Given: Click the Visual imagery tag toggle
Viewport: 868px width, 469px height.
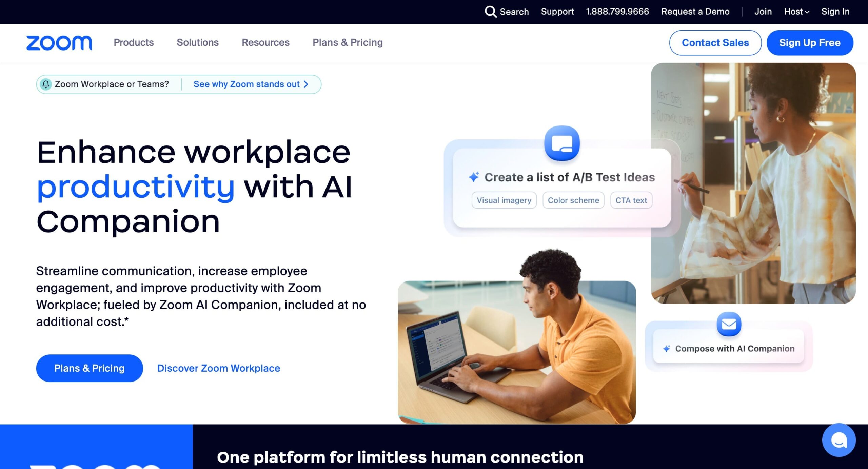Looking at the screenshot, I should [503, 200].
